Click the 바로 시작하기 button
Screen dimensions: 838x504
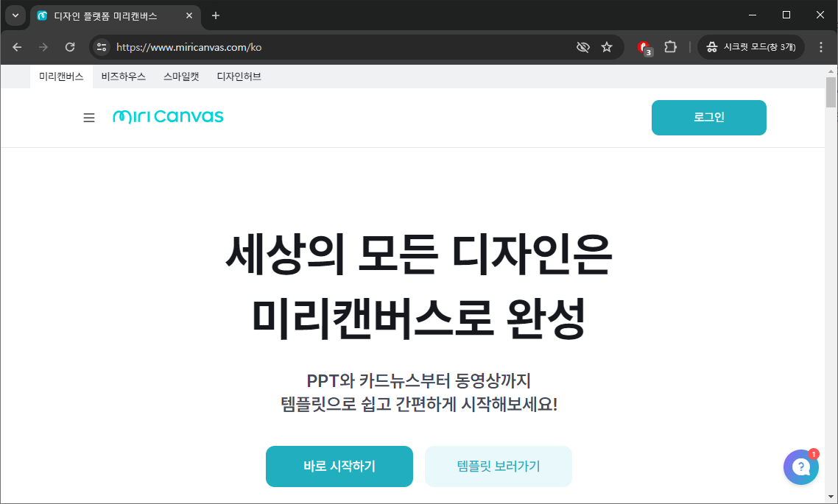click(x=339, y=466)
